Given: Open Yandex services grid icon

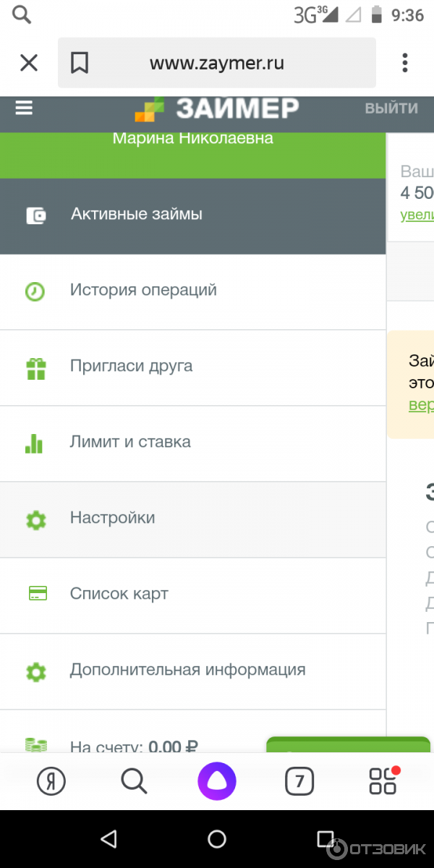Looking at the screenshot, I should tap(383, 781).
